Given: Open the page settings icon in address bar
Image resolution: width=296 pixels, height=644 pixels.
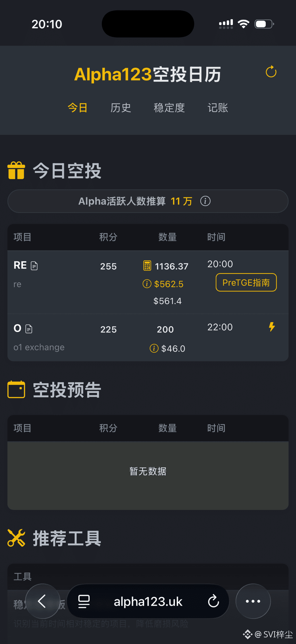Looking at the screenshot, I should point(84,601).
